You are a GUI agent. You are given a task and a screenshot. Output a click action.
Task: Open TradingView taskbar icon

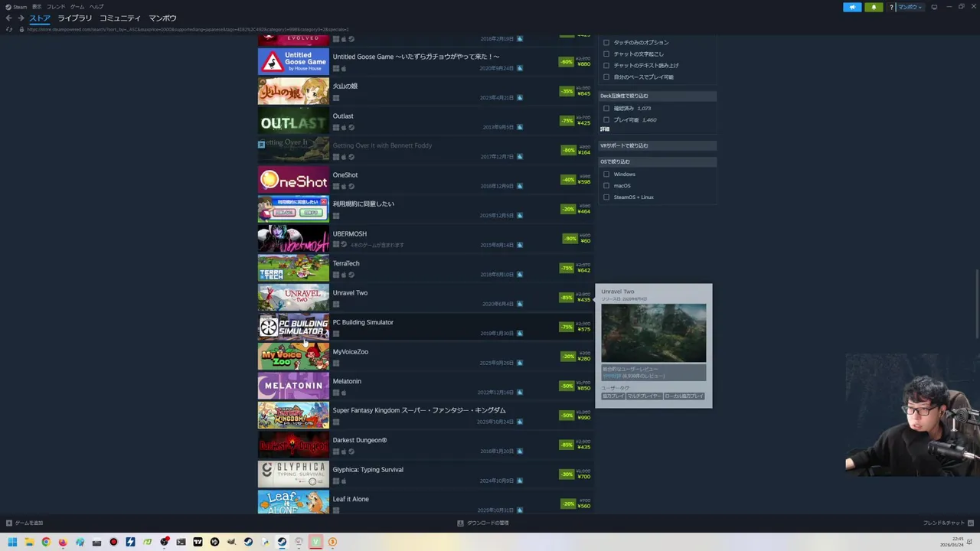[x=198, y=542]
